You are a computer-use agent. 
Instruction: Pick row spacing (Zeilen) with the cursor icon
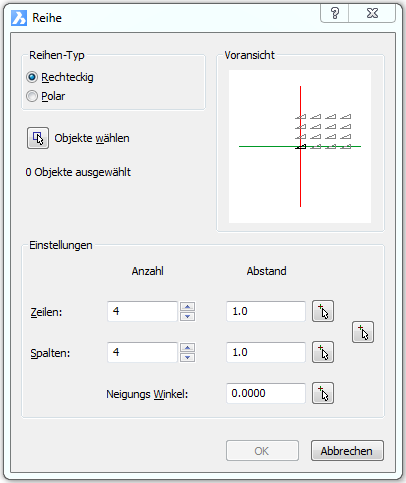(x=323, y=311)
